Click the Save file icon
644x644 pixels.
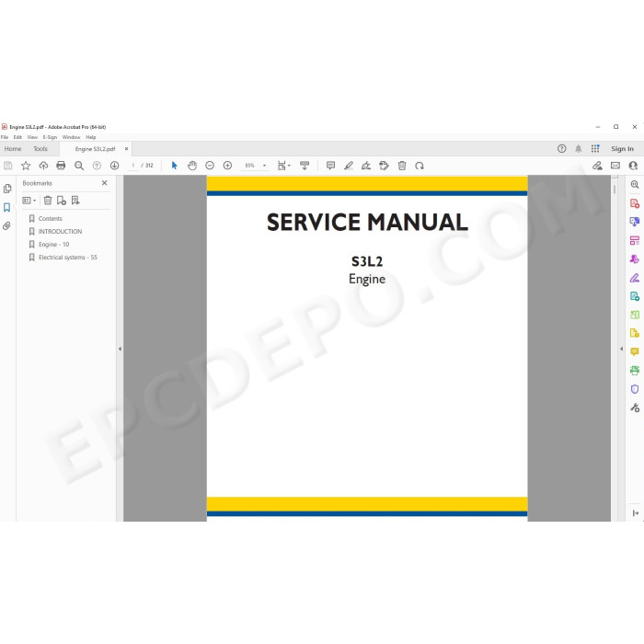(x=7, y=166)
